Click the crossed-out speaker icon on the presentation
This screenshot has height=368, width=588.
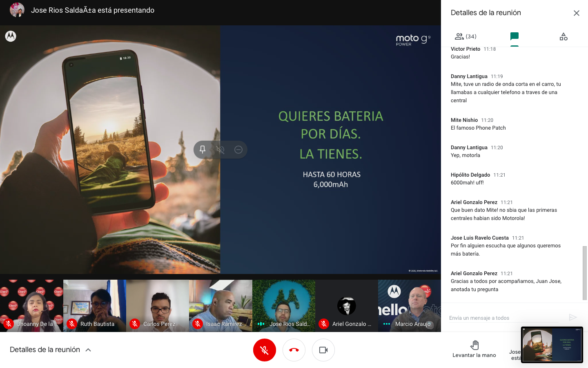pyautogui.click(x=220, y=150)
